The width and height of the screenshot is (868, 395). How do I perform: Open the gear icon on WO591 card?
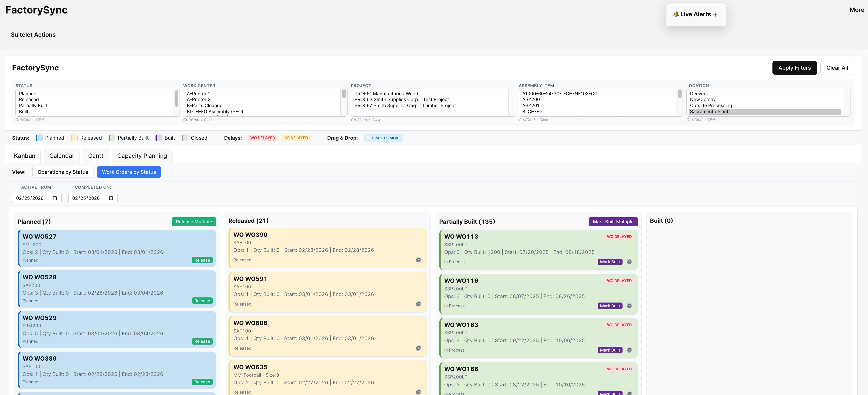point(418,304)
